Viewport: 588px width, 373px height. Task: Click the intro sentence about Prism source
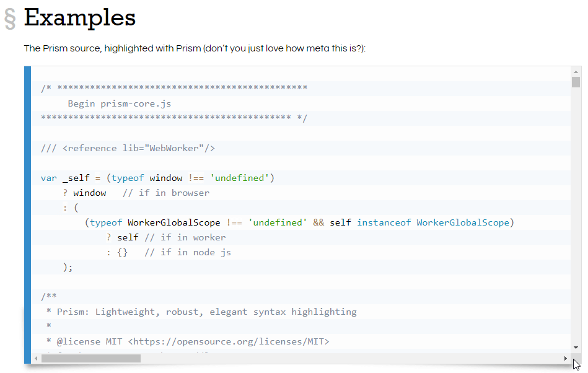(195, 48)
